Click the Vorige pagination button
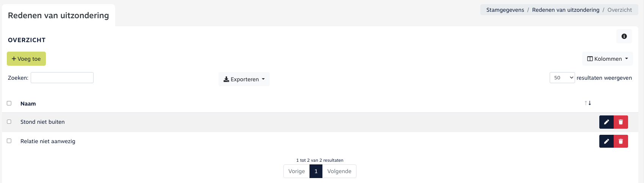Screen dimensions: 644x183 click(x=296, y=171)
